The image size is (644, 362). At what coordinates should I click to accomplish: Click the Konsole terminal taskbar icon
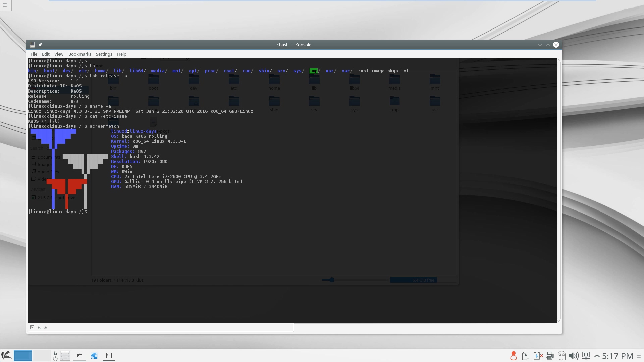point(109,356)
